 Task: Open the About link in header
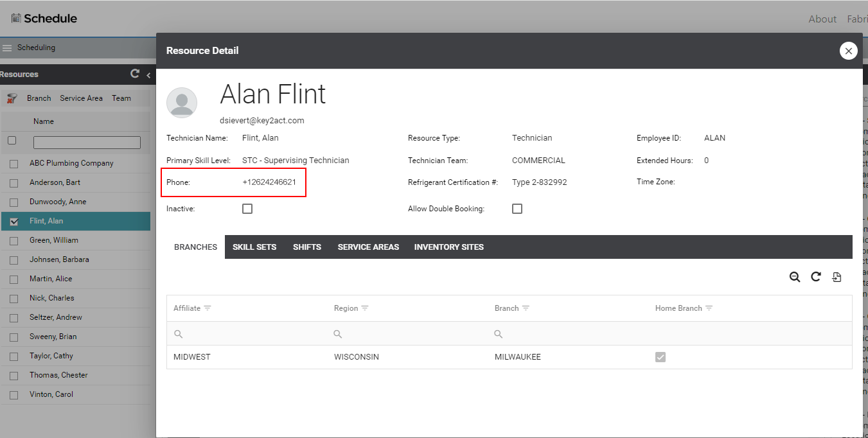pyautogui.click(x=822, y=19)
